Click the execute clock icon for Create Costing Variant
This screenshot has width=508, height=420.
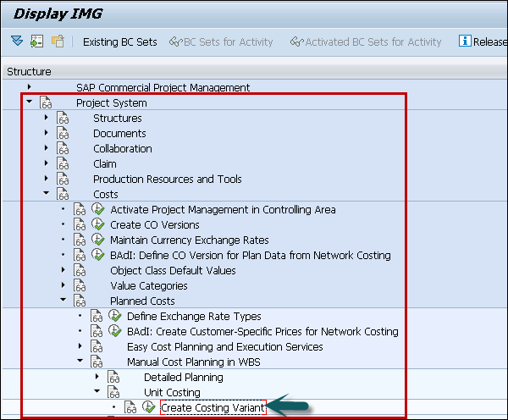click(x=149, y=408)
